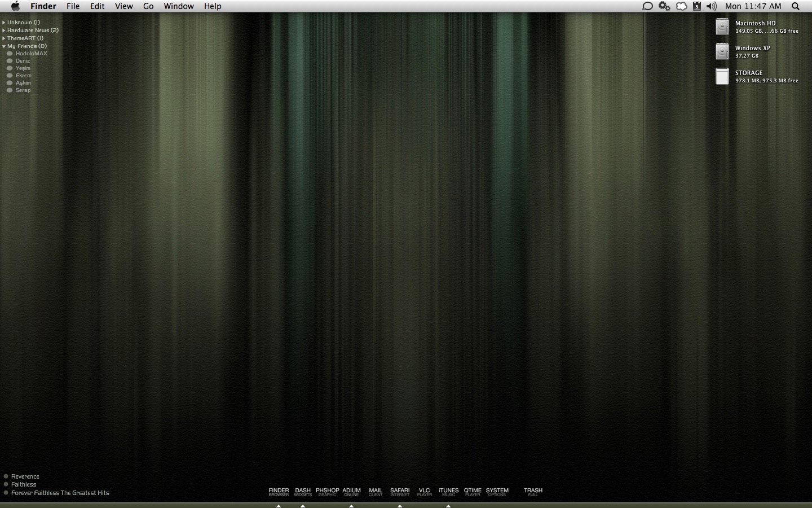The width and height of the screenshot is (812, 508).
Task: Select contact HodoloMAX
Action: [x=32, y=54]
